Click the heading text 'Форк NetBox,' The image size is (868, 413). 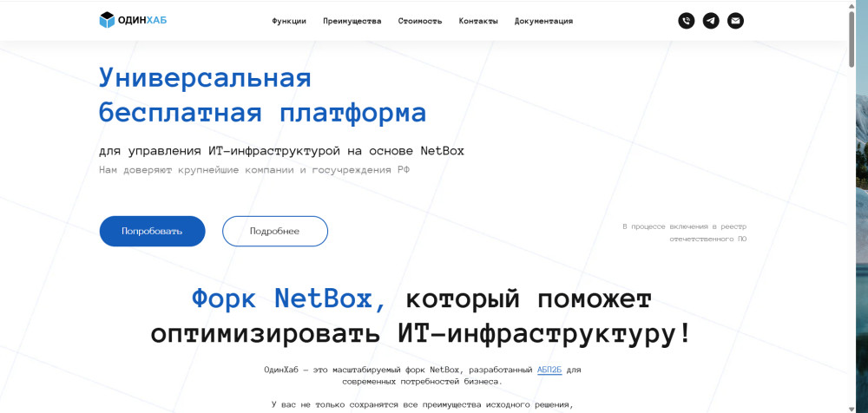(289, 299)
